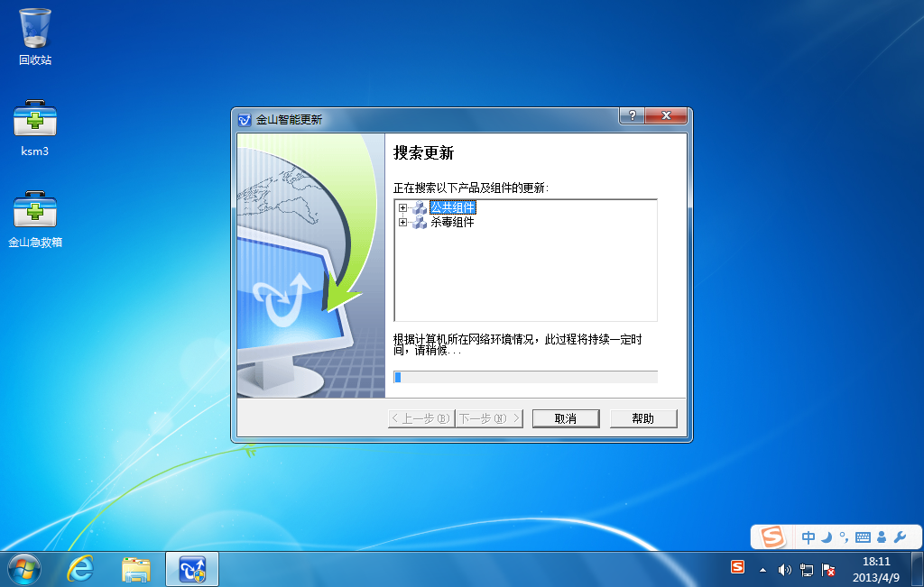Viewport: 924px width, 587px height.
Task: Click the text 正在搜索以下产品及组件的更新
Action: [471, 188]
